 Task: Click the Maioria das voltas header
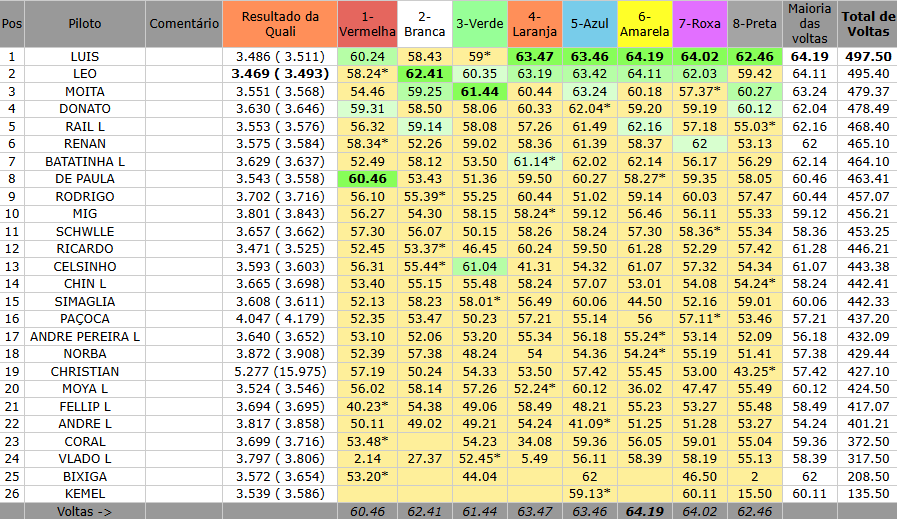(809, 24)
